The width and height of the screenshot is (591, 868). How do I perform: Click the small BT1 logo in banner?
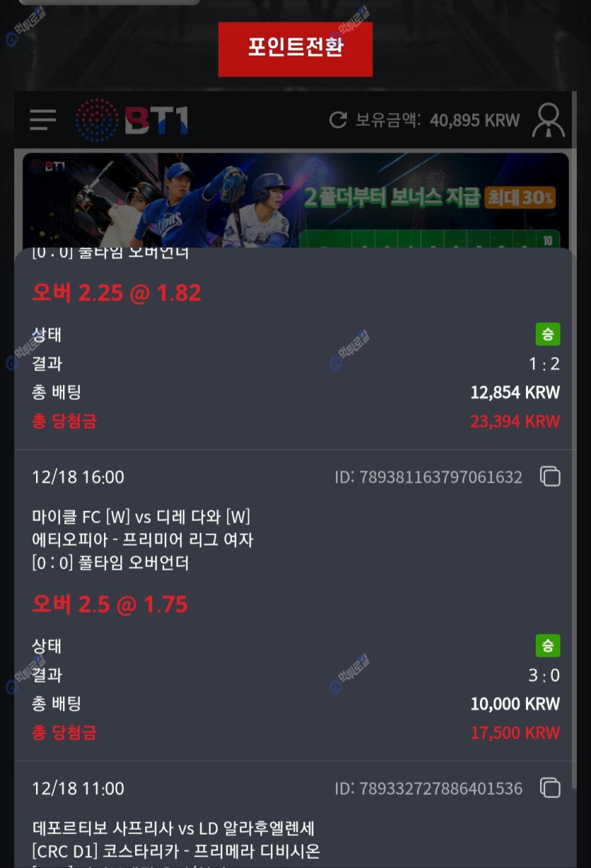49,166
